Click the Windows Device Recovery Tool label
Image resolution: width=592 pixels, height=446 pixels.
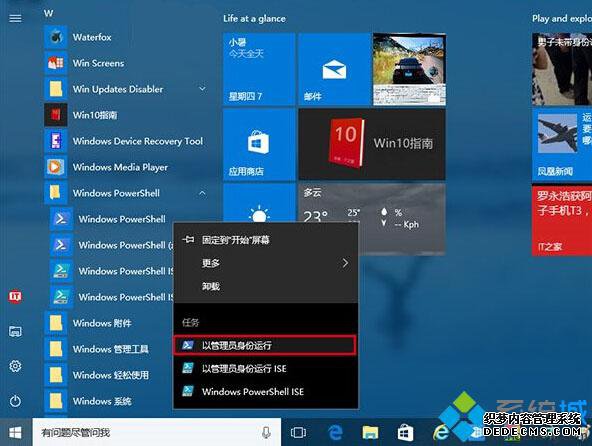(138, 141)
